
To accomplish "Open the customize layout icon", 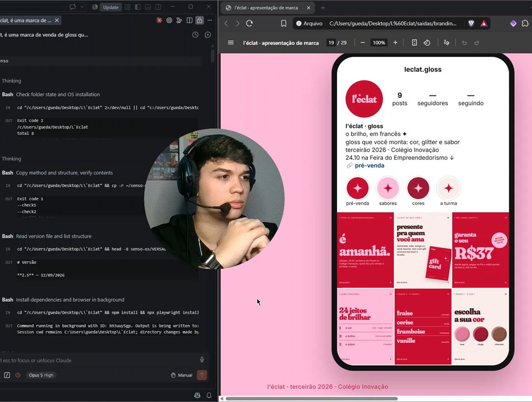I will pyautogui.click(x=128, y=7).
